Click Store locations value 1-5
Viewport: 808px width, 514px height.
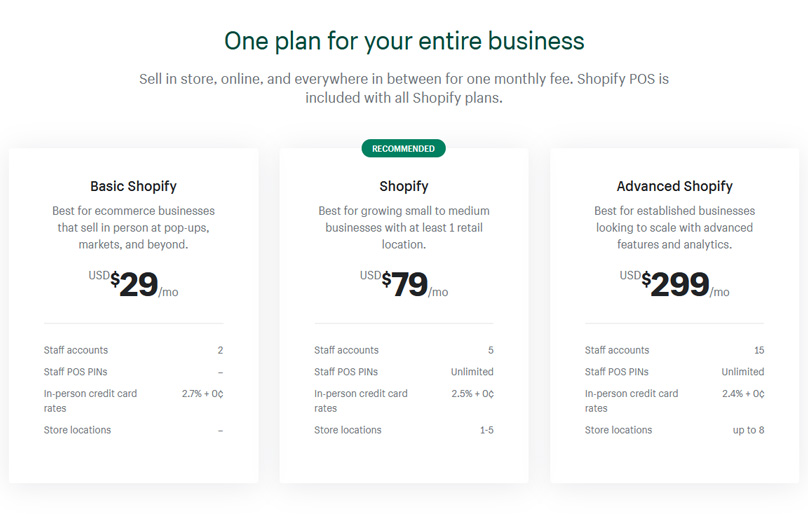[486, 430]
